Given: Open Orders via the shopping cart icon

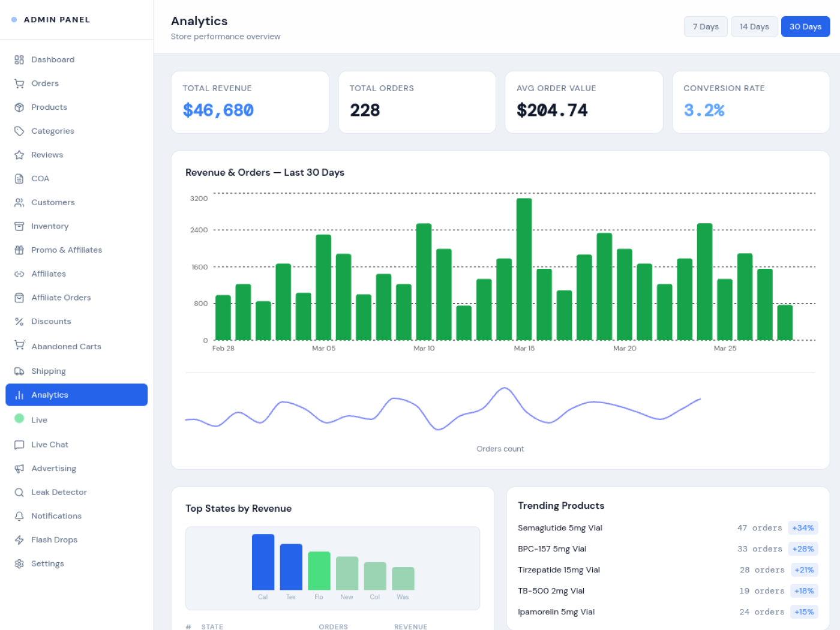Looking at the screenshot, I should coord(19,83).
